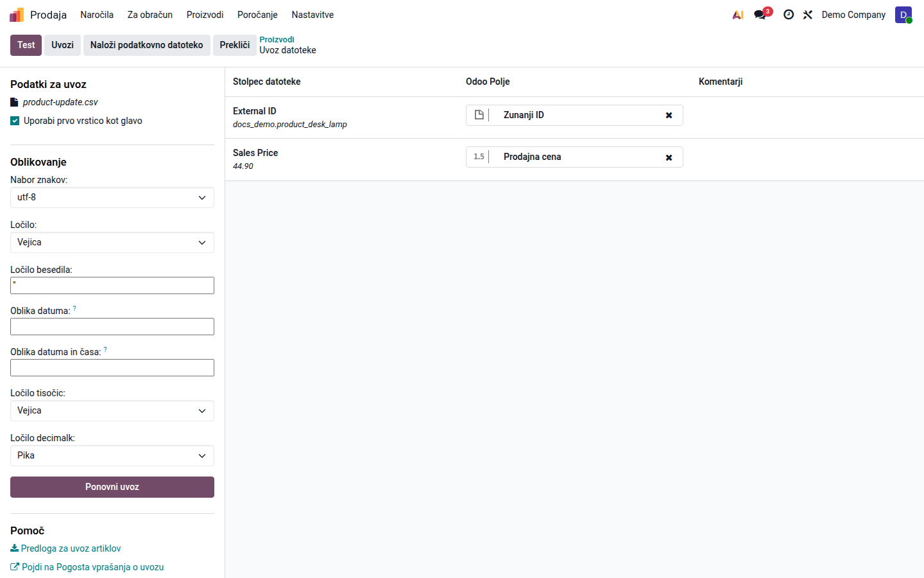
Task: Open the user avatar menu
Action: (903, 15)
